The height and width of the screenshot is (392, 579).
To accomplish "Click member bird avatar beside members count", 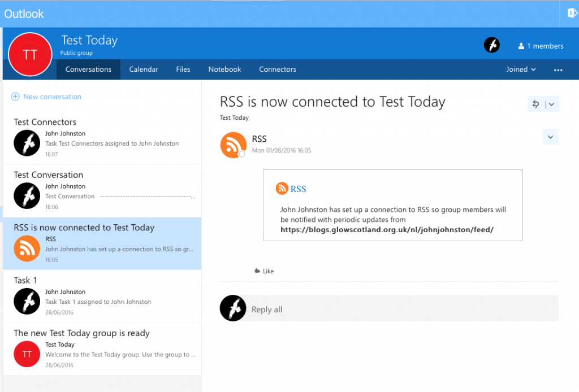I will tap(491, 45).
